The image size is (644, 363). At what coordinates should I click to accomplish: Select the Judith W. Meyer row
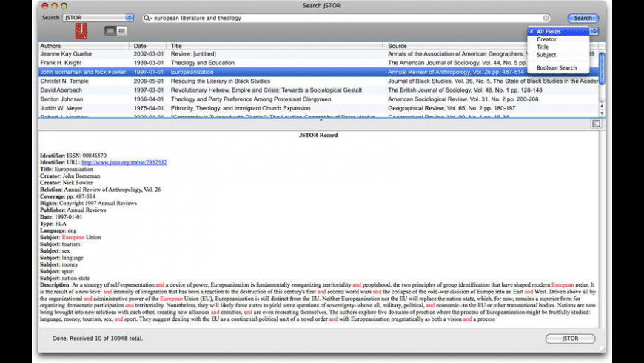(x=319, y=108)
